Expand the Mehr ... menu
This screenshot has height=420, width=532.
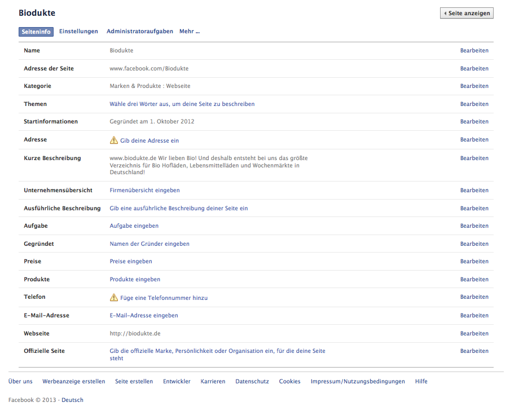click(190, 31)
